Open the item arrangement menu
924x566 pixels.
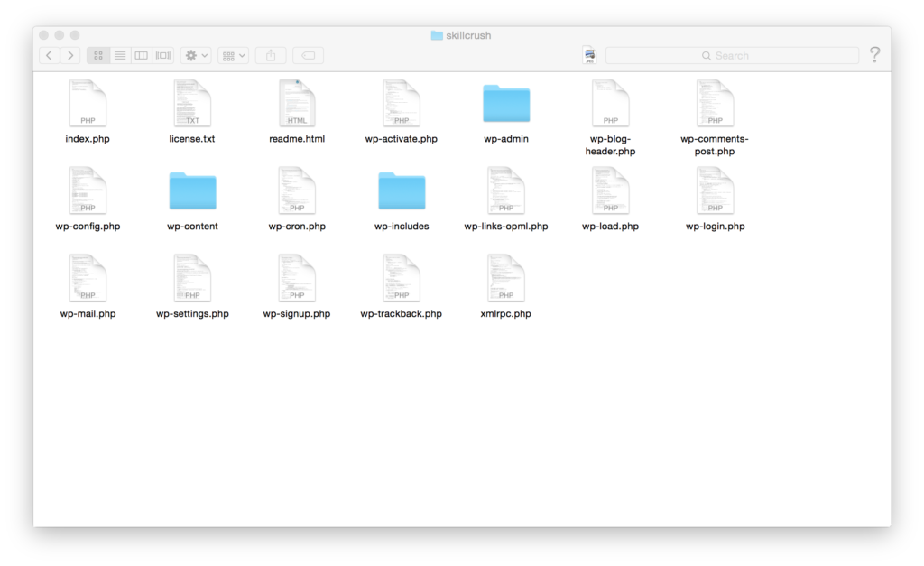(x=233, y=55)
